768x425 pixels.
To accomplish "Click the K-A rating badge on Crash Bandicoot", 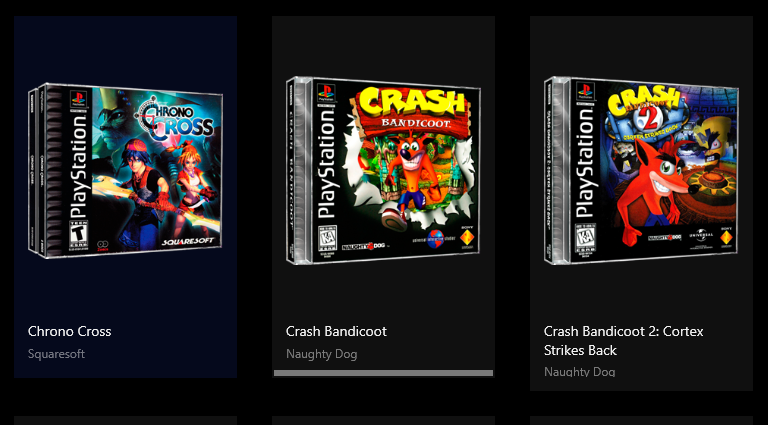I will point(327,240).
